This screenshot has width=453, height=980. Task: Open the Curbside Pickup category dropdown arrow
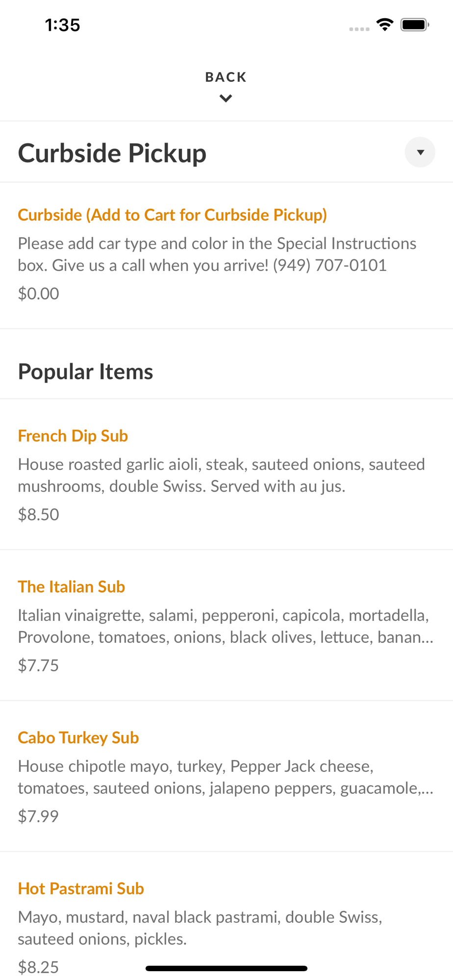point(420,152)
